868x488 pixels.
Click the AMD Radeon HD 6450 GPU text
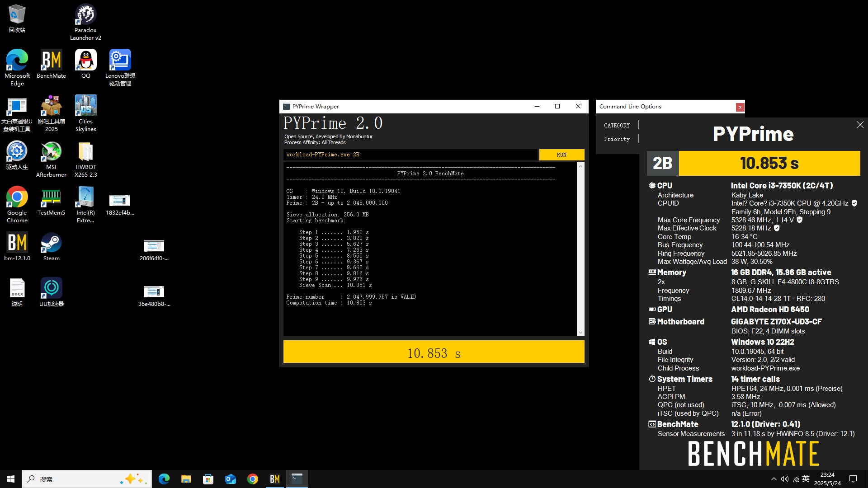coord(770,310)
